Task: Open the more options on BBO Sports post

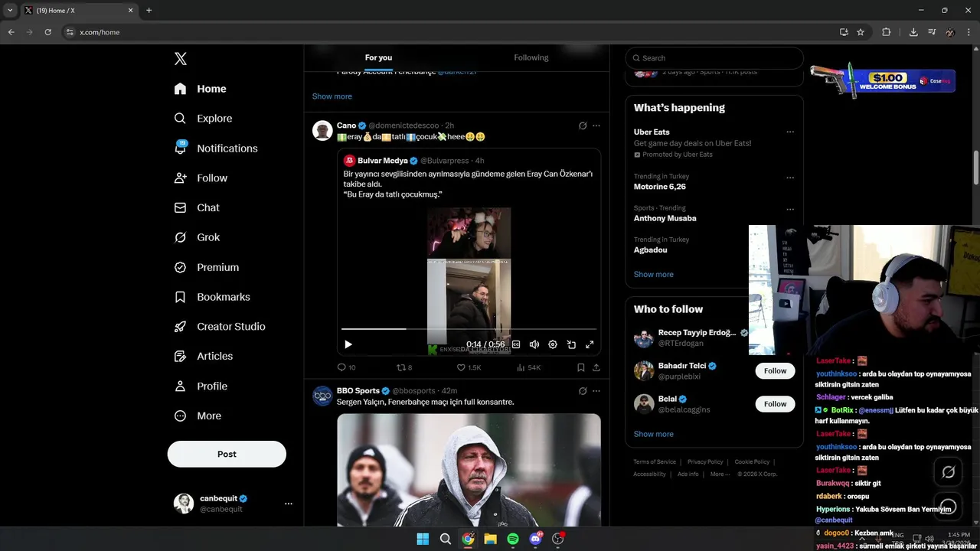Action: pyautogui.click(x=596, y=391)
